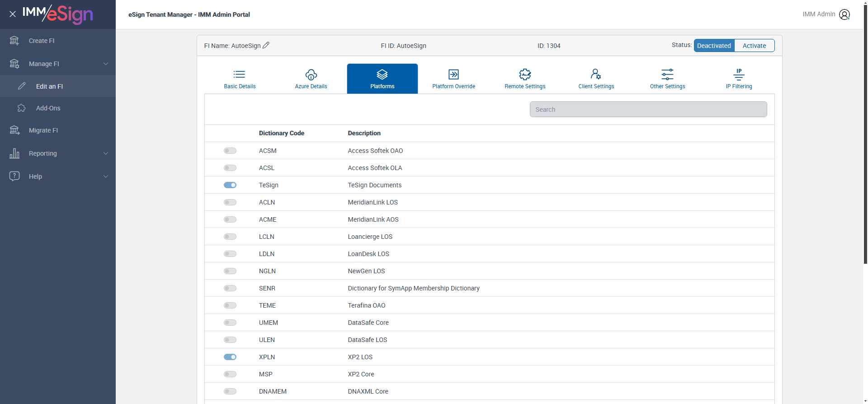Switch to Remote Settings tab
The height and width of the screenshot is (404, 868).
(x=525, y=79)
